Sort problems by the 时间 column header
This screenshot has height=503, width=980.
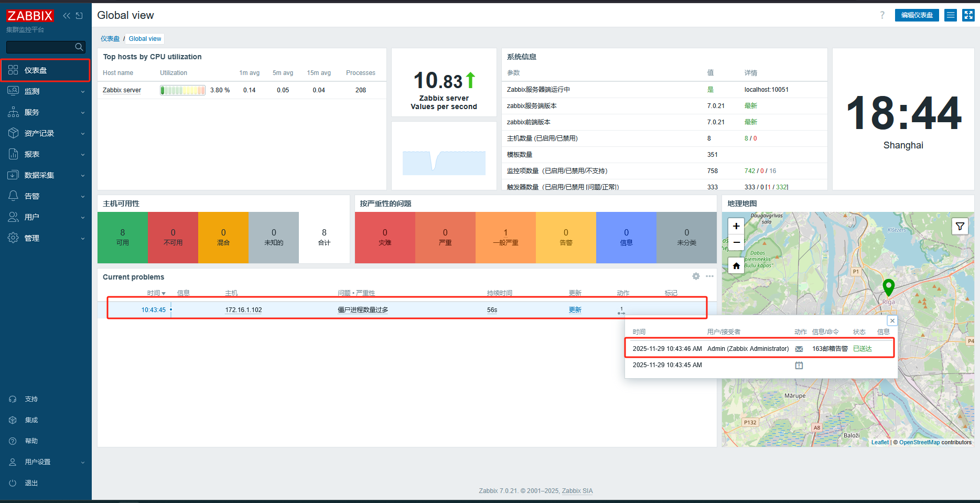click(x=156, y=293)
